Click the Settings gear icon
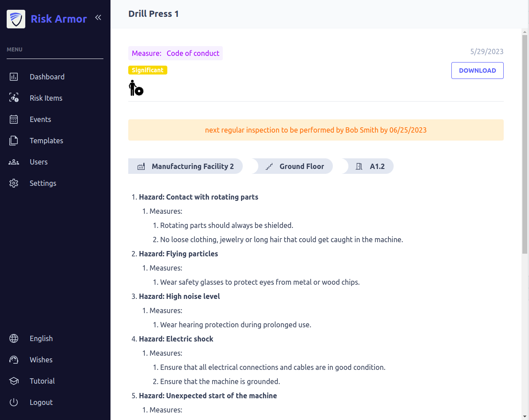Screen dimensions: 529x420 point(14,183)
